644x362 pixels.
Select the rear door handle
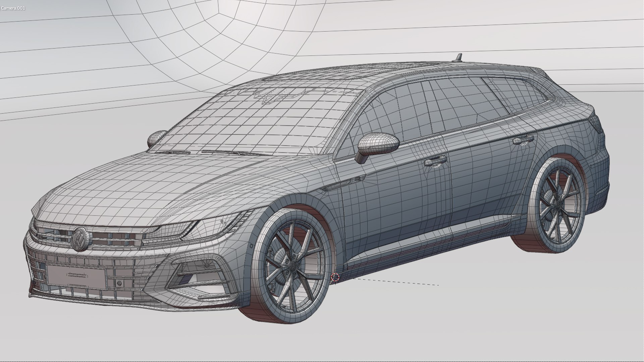[523, 139]
